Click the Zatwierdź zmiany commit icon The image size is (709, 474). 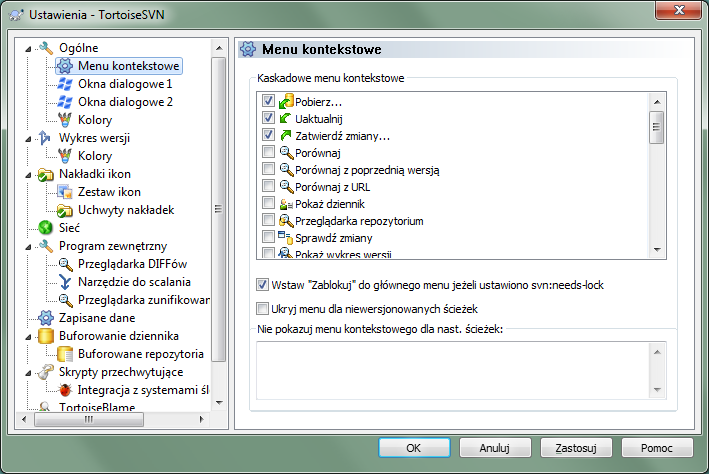(x=286, y=135)
